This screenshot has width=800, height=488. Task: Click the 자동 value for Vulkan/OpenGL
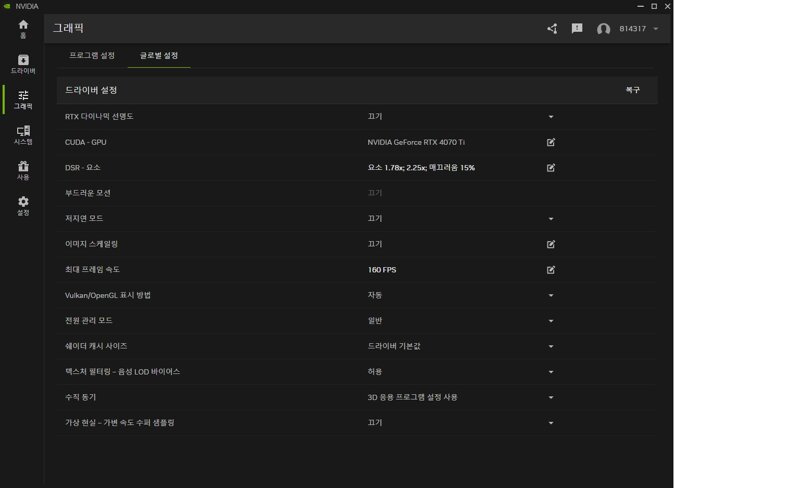[374, 295]
